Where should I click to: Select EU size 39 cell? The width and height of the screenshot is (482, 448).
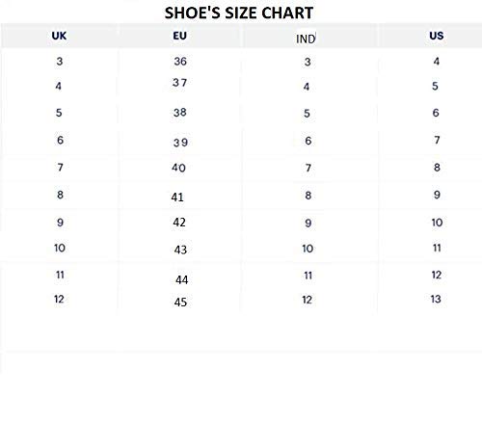point(180,143)
